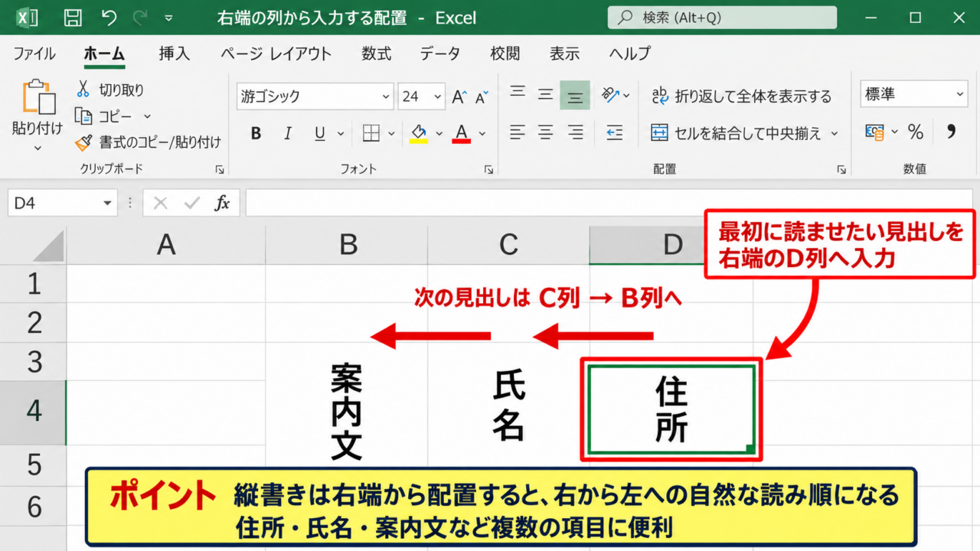Screen dimensions: 980x551
Task: Click the yellow fill color bucket
Action: point(418,134)
